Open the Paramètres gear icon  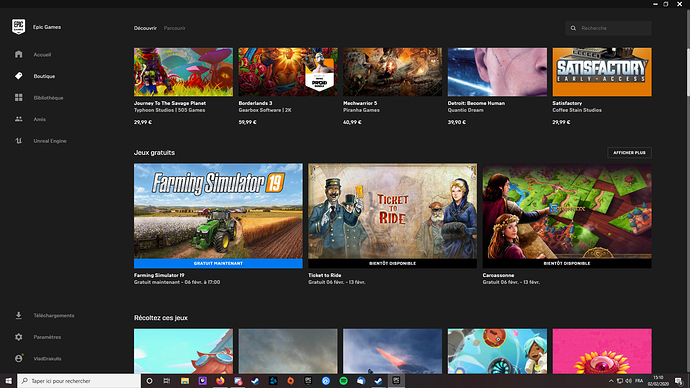click(x=18, y=337)
